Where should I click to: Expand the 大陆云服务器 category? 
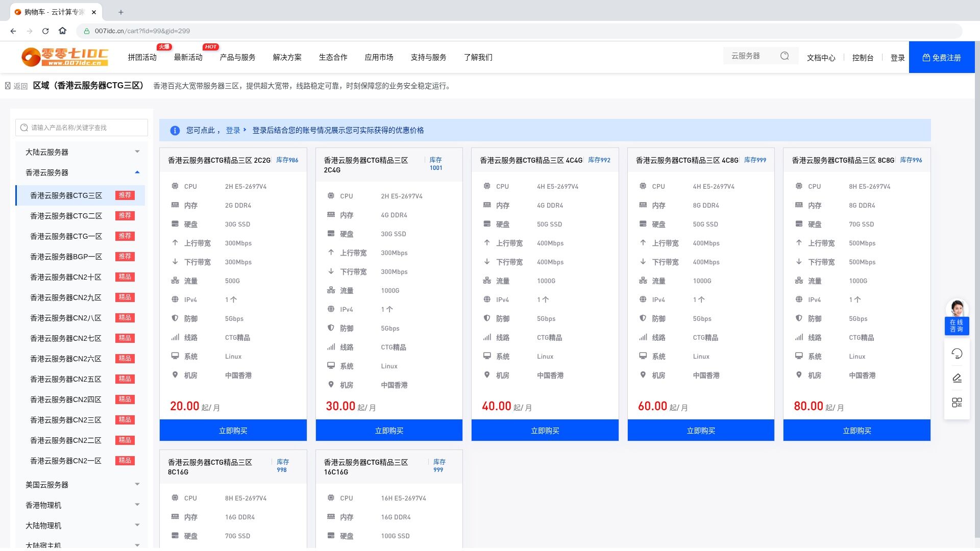[82, 152]
